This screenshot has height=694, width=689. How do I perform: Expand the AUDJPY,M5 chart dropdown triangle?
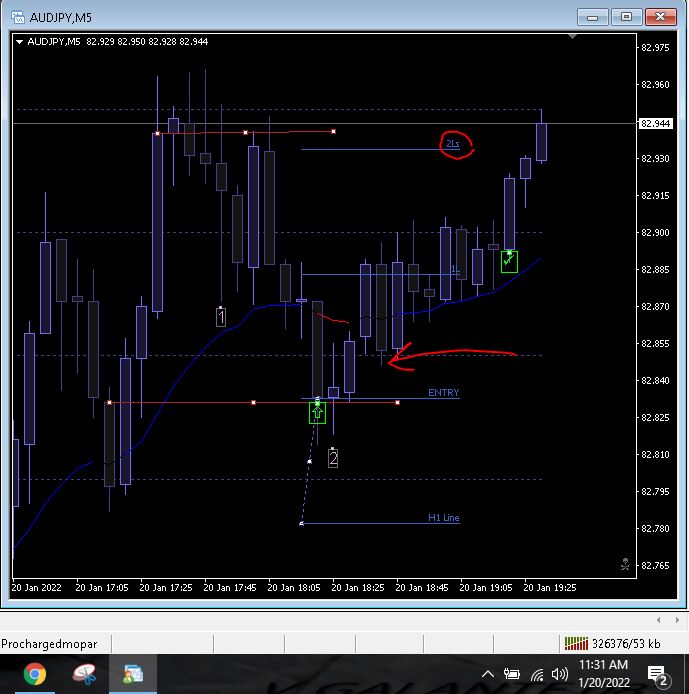[19, 42]
